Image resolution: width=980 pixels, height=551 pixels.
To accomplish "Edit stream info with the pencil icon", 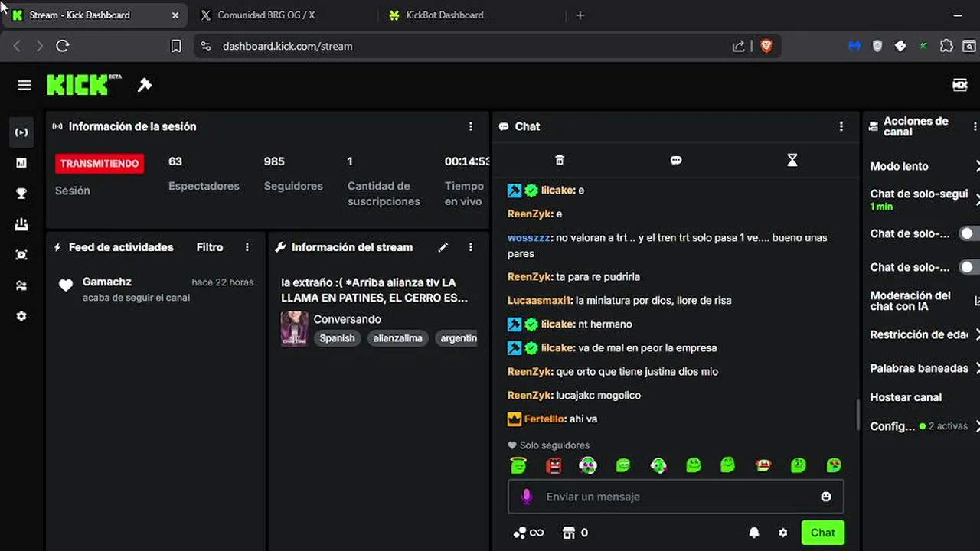I will 443,247.
